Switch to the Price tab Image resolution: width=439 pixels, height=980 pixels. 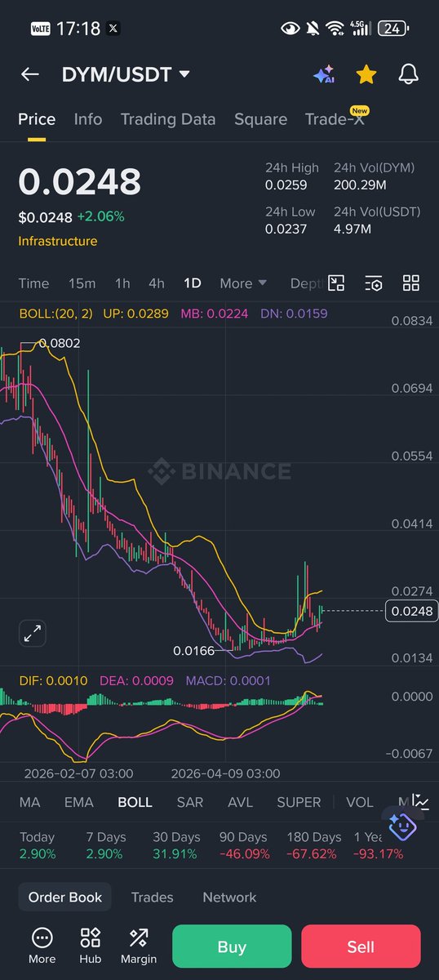(x=37, y=119)
